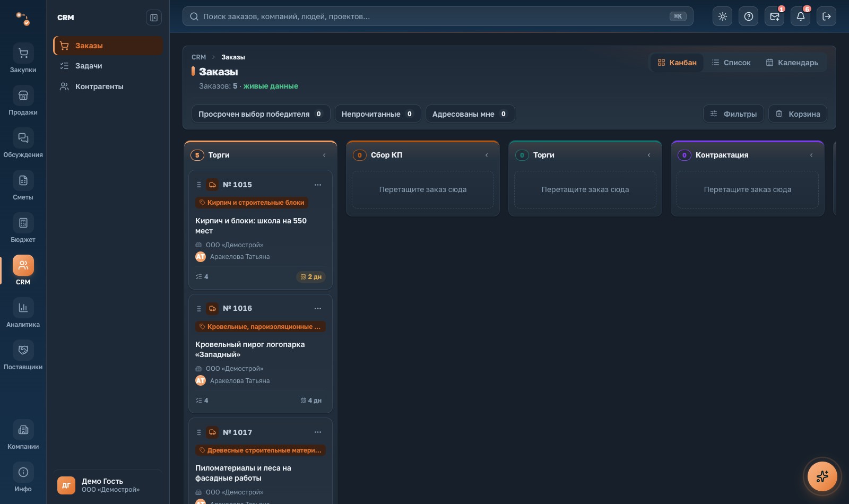Screen dimensions: 849x504
Task: Open the more menu on order № 1015
Action: pyautogui.click(x=318, y=185)
